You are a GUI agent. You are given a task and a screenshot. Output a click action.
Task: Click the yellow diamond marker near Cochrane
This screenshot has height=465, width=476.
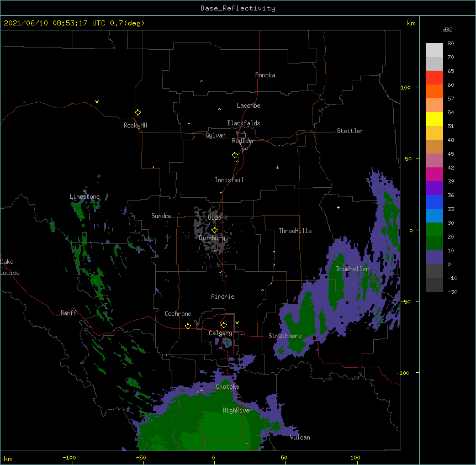(x=188, y=326)
